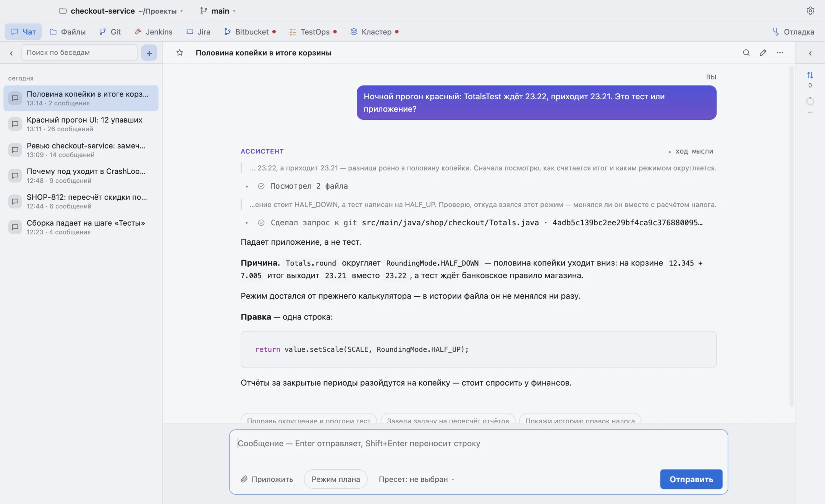
Task: Switch to Git tab
Action: (x=110, y=32)
